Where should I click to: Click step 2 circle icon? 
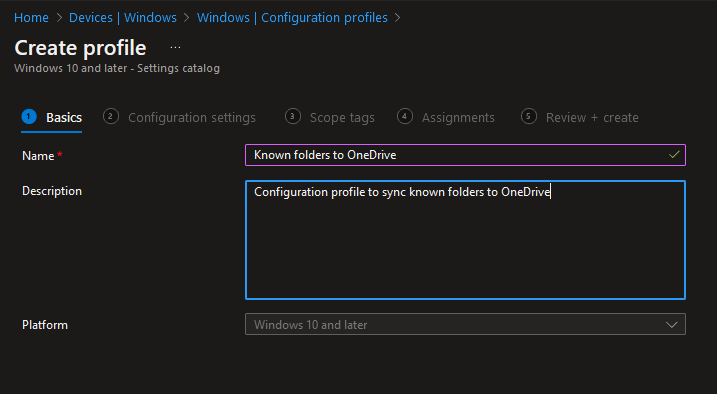tap(110, 117)
